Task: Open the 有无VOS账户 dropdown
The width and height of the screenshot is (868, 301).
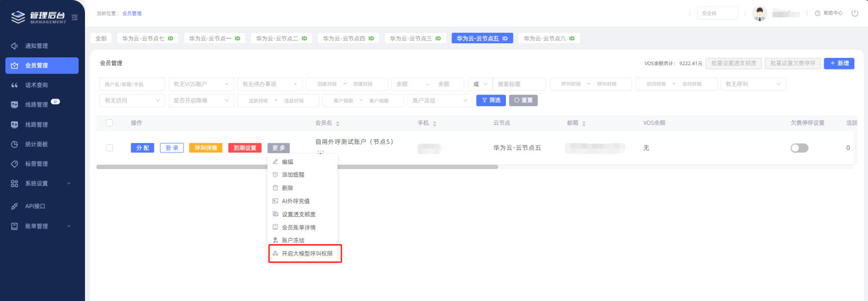Action: coord(201,84)
